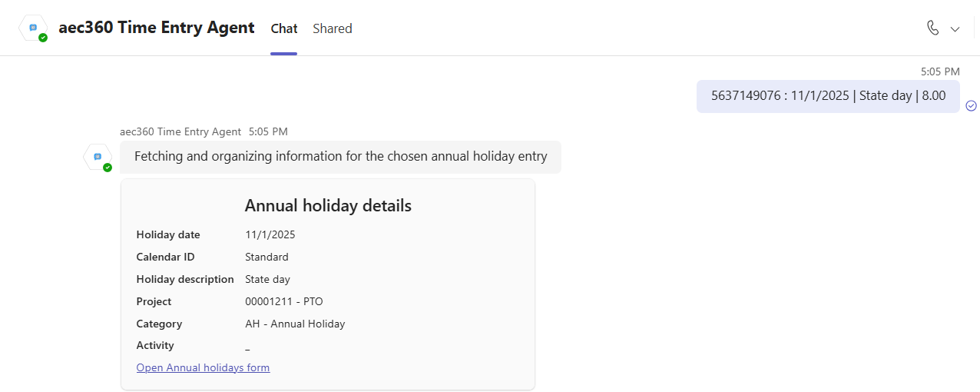Click the agent avatar in the chat header
Image resolution: width=980 pixels, height=392 pixels.
pos(34,28)
